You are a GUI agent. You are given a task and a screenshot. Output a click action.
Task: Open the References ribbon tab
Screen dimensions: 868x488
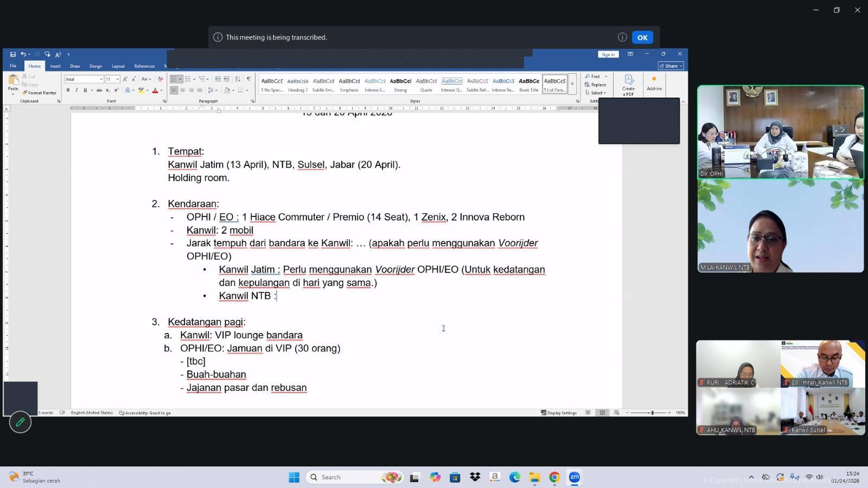[144, 66]
